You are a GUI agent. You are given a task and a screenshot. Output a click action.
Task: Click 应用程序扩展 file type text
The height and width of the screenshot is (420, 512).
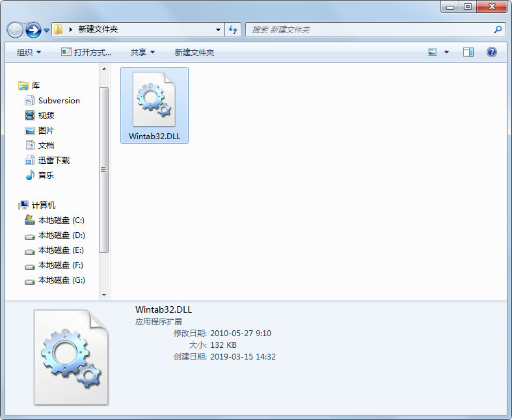pos(159,322)
